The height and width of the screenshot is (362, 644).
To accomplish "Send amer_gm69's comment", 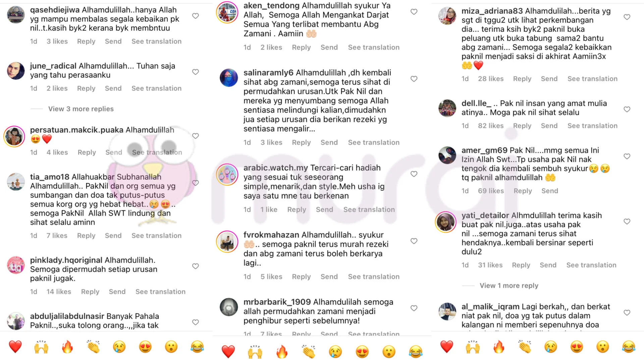I will [x=550, y=191].
